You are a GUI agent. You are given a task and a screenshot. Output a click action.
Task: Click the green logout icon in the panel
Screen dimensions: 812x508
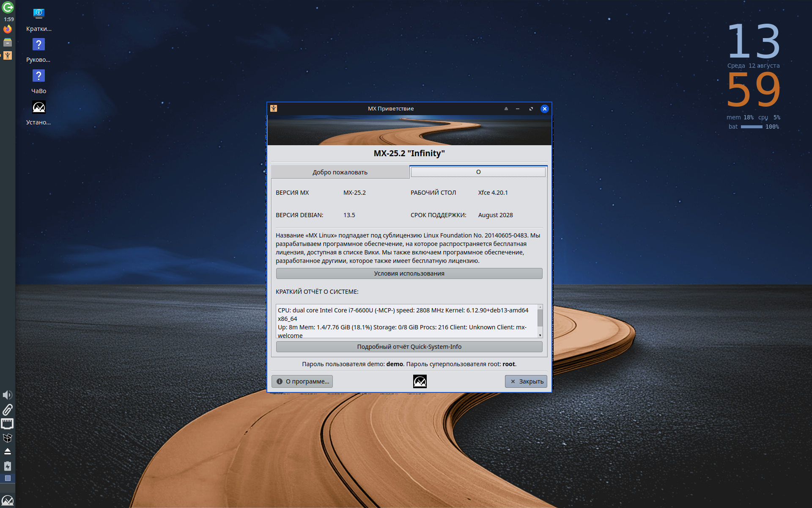(8, 7)
